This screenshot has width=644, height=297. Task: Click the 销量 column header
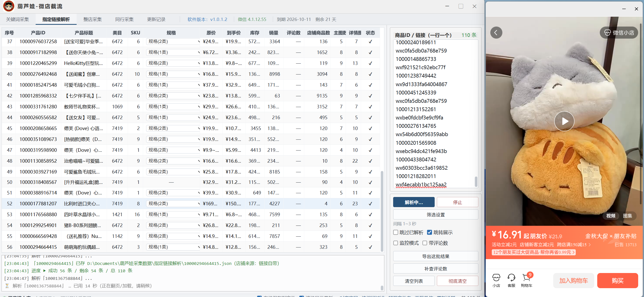pyautogui.click(x=274, y=33)
